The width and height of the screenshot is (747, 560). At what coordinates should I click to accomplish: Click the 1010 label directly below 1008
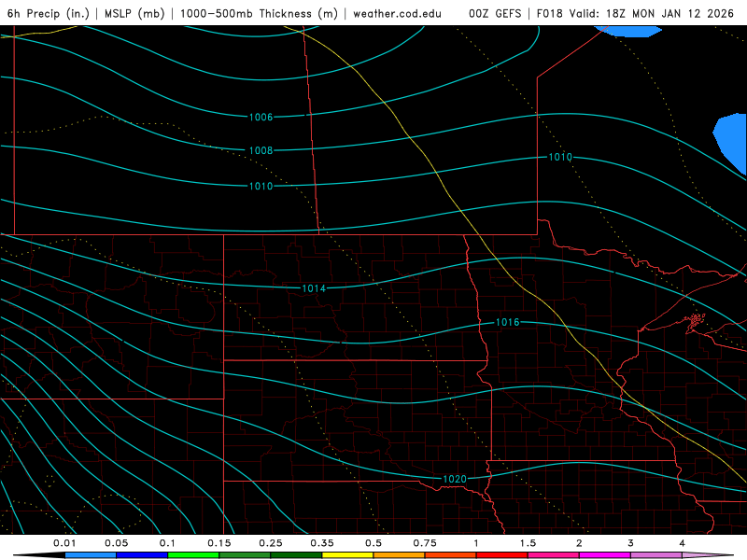tap(261, 186)
